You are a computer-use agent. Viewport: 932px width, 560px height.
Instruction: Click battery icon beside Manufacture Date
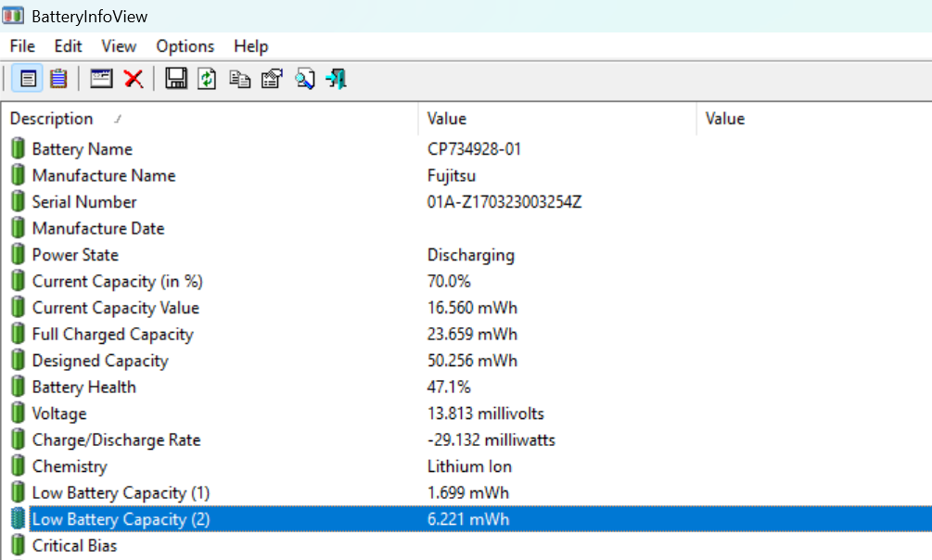(x=19, y=228)
